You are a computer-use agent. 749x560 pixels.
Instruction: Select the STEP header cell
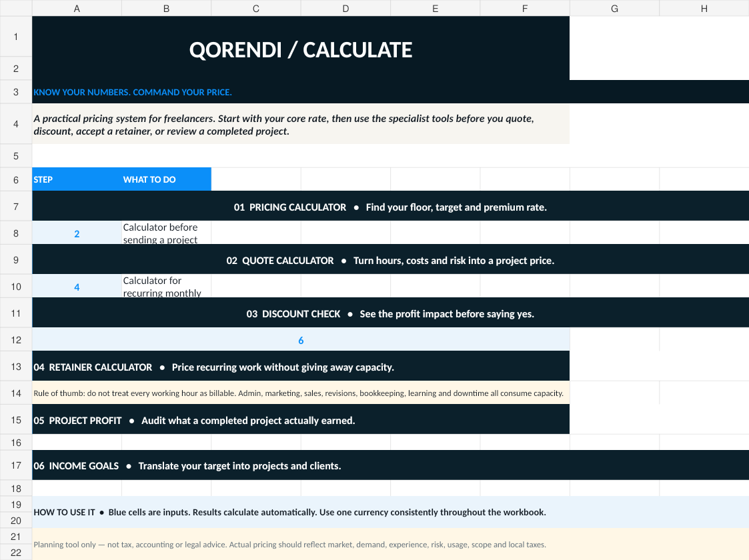(77, 179)
